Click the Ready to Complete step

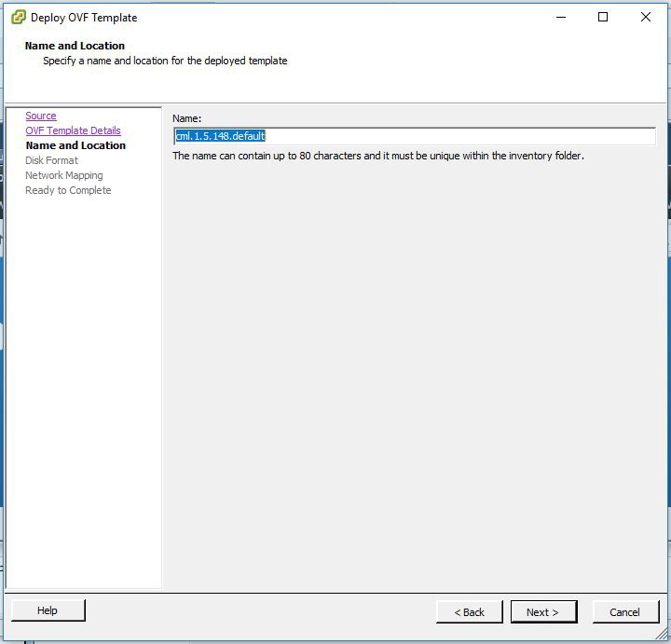click(68, 190)
